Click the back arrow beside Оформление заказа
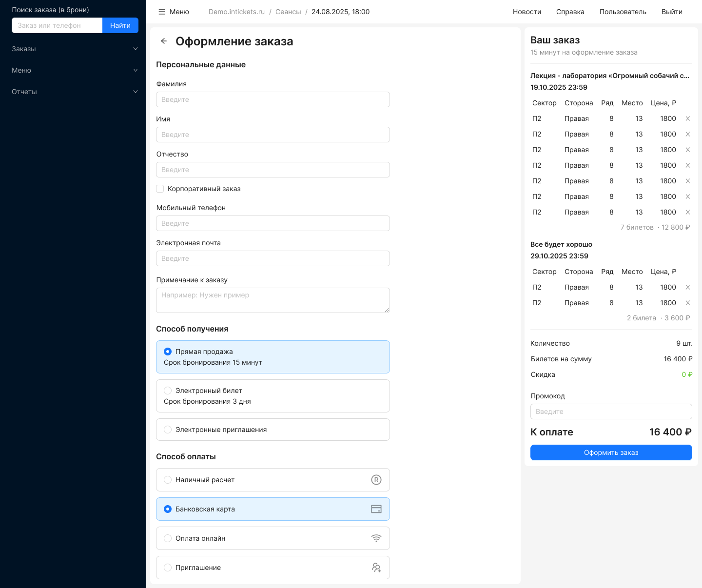The height and width of the screenshot is (588, 702). (164, 41)
